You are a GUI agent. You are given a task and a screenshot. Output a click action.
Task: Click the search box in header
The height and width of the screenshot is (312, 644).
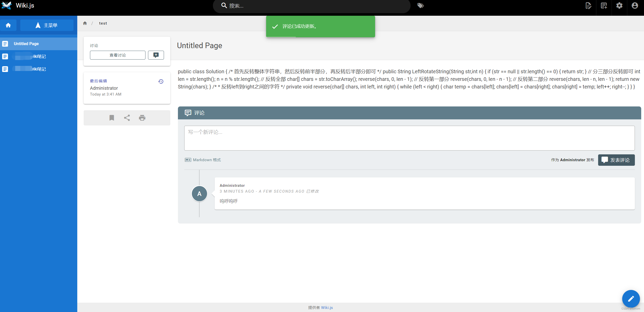pos(312,6)
